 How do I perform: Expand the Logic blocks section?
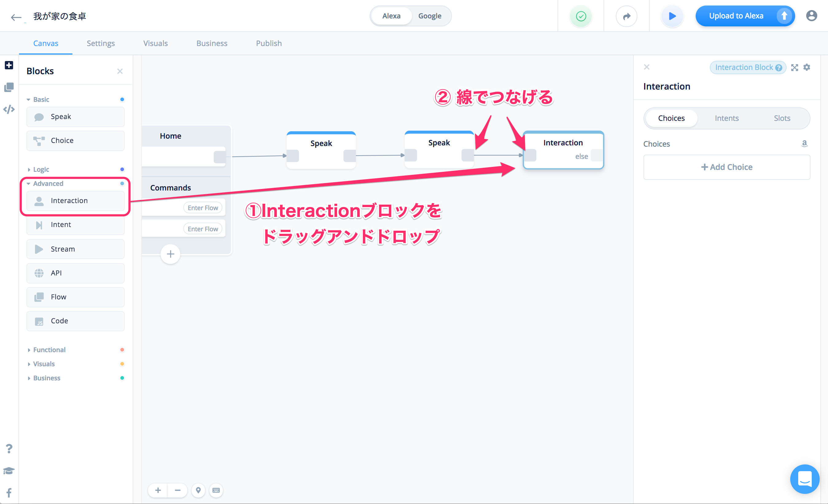[41, 169]
